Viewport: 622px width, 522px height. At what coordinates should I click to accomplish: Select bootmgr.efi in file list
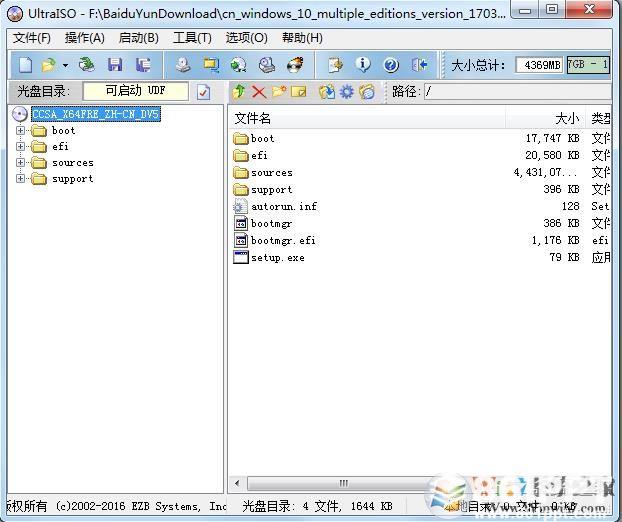(x=283, y=240)
